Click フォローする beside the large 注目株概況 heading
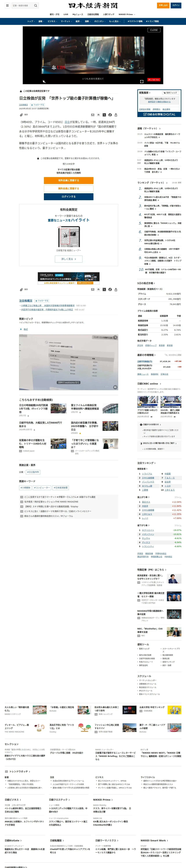The image size is (186, 868). coord(42,301)
